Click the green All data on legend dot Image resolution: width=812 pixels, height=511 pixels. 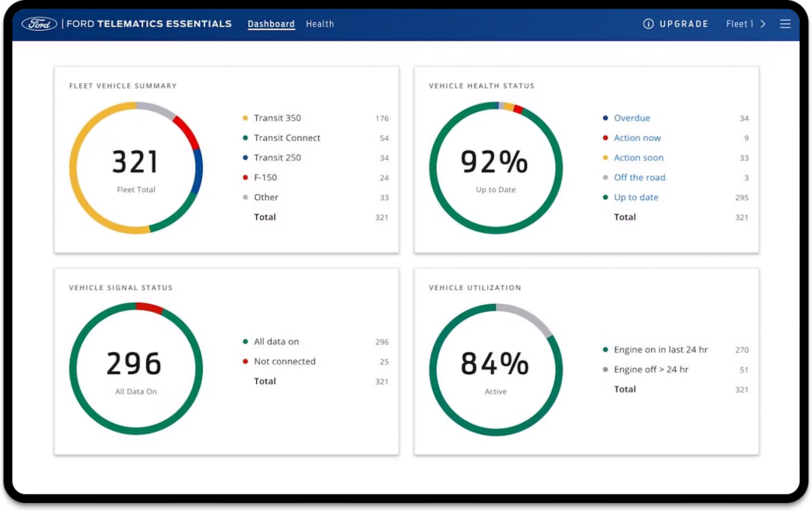click(x=245, y=341)
